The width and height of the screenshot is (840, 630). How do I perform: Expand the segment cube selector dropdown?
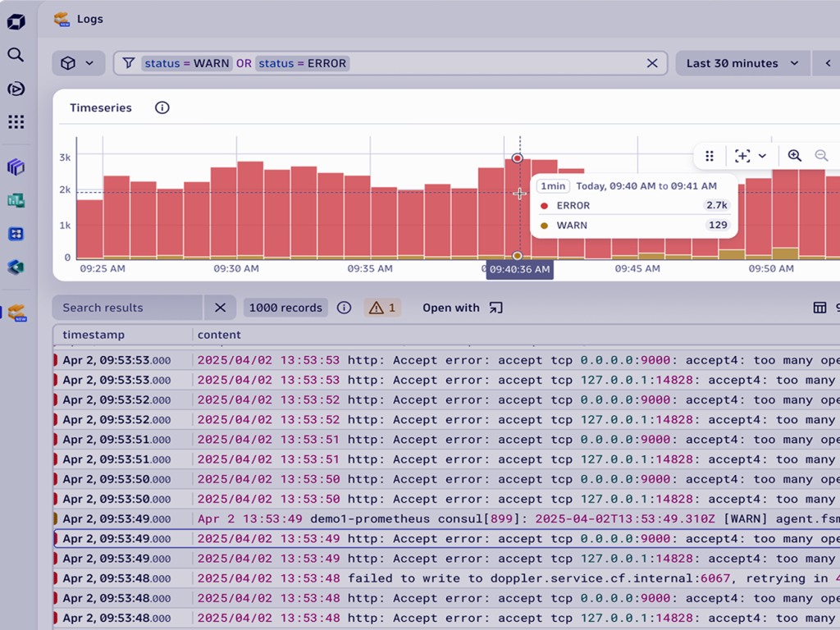click(x=78, y=63)
